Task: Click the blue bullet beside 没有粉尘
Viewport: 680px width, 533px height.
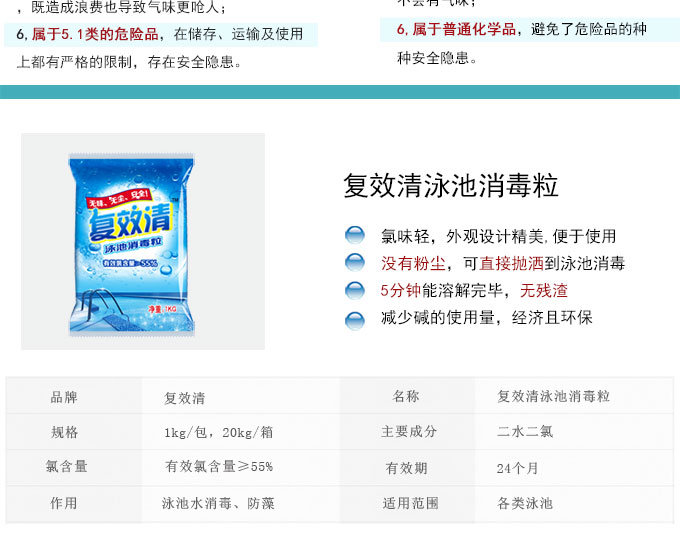Action: pyautogui.click(x=355, y=263)
